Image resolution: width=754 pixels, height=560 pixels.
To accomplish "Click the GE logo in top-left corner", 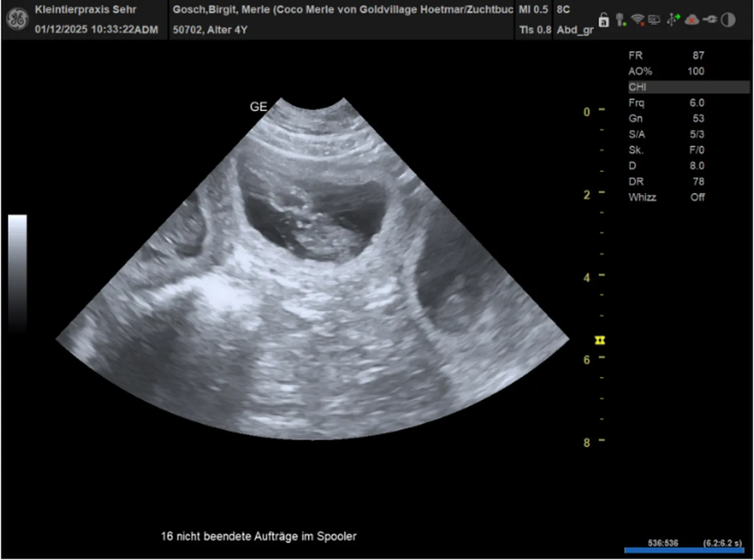I will [17, 20].
